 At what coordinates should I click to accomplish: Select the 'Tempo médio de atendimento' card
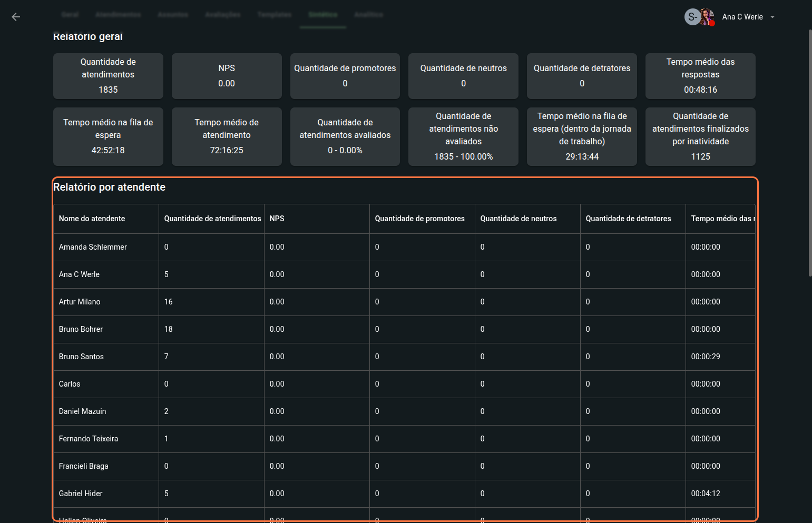[x=227, y=136]
